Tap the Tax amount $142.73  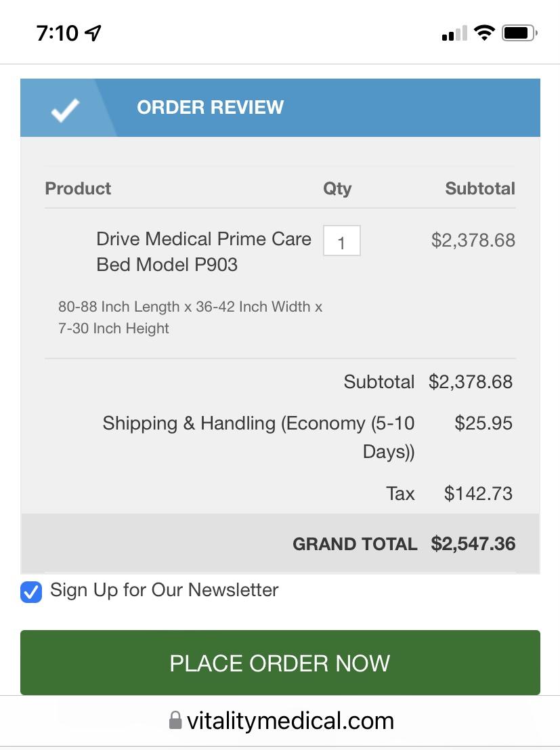(478, 493)
